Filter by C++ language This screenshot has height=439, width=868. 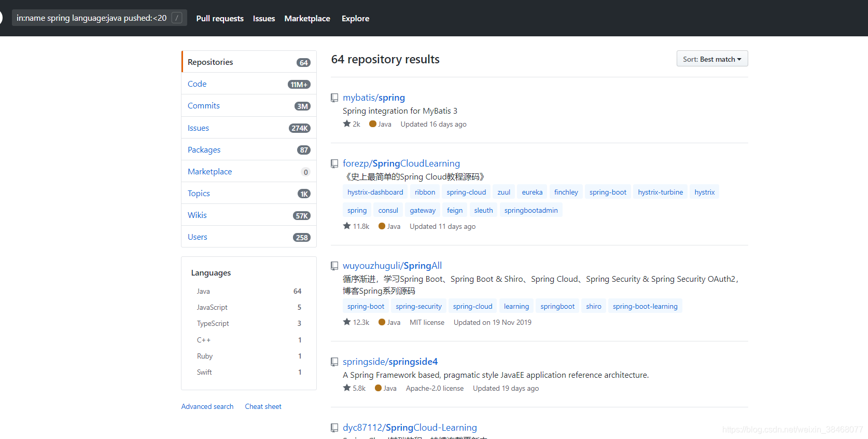249,340
